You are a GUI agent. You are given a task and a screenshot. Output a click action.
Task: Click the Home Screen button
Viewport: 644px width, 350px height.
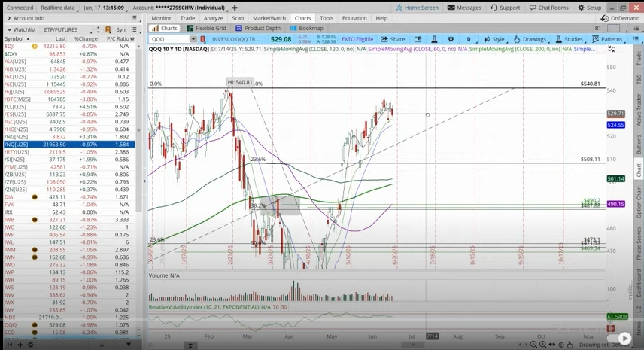pos(417,8)
